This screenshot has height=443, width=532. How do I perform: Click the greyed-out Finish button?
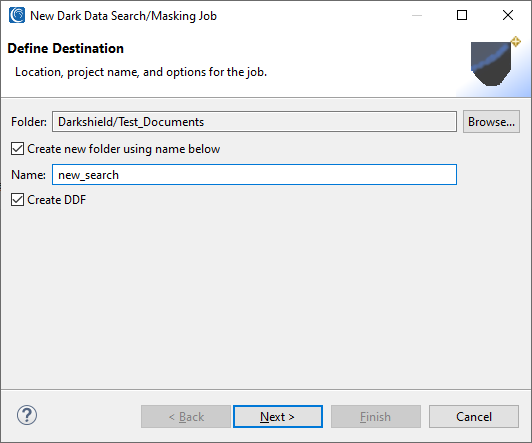pos(376,417)
